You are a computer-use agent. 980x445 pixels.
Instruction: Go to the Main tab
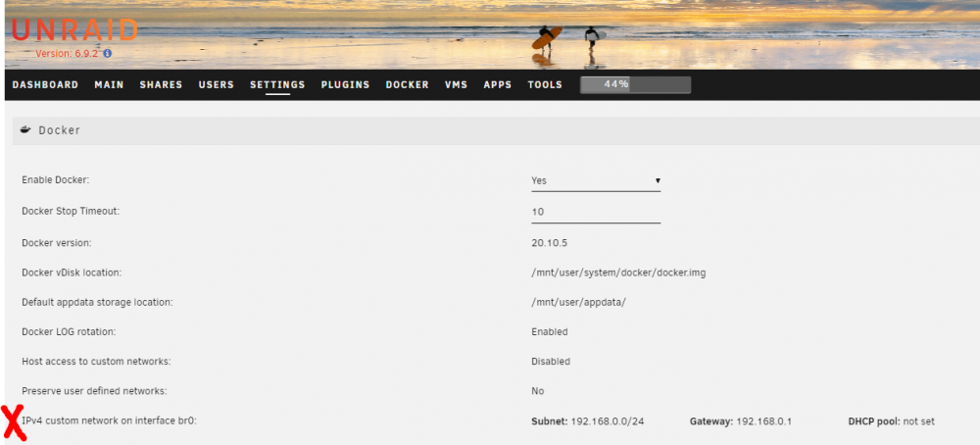[110, 85]
